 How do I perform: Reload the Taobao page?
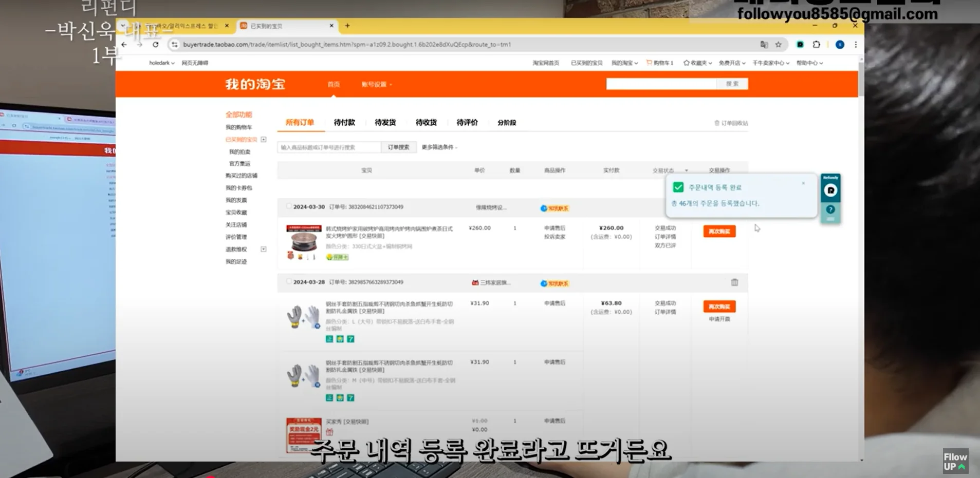156,45
